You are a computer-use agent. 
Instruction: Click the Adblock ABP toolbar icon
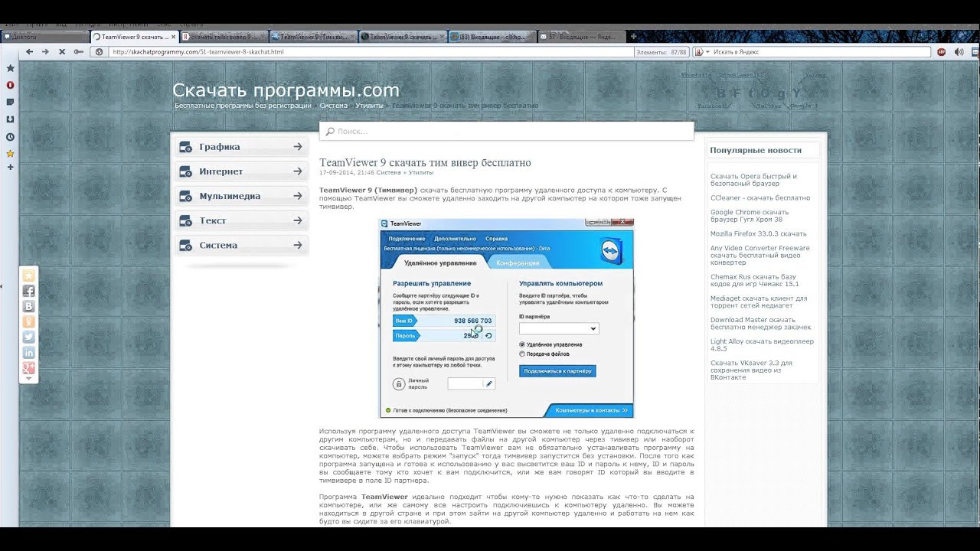point(941,52)
